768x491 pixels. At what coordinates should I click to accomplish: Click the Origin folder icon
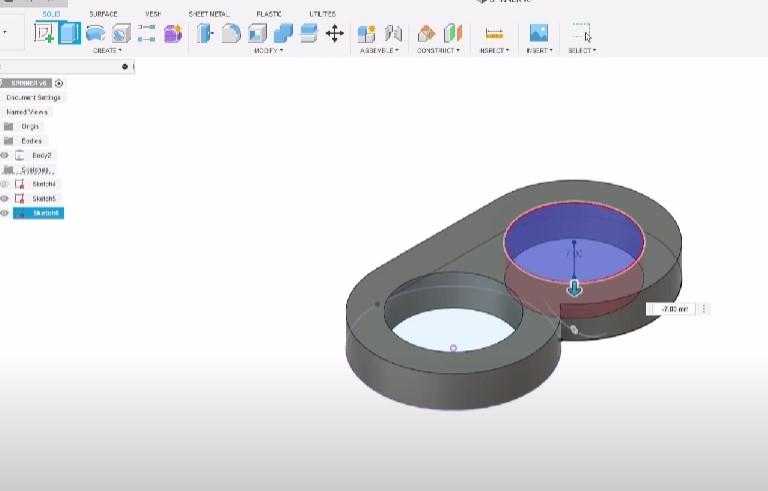point(8,126)
